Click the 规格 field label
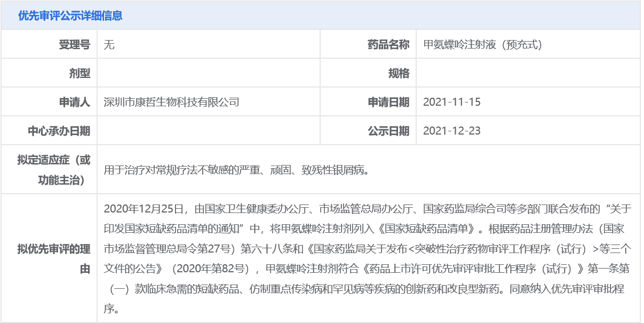644x323 pixels. coord(399,73)
